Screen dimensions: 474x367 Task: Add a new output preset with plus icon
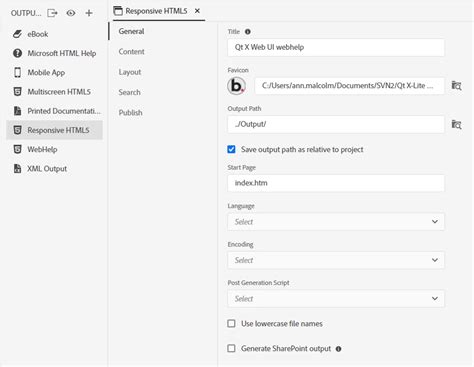coord(89,13)
